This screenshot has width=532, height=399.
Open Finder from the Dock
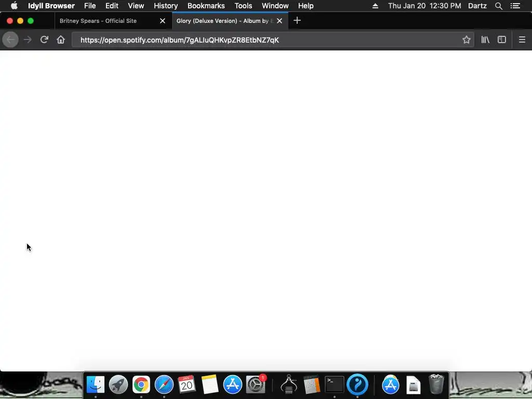[96, 384]
